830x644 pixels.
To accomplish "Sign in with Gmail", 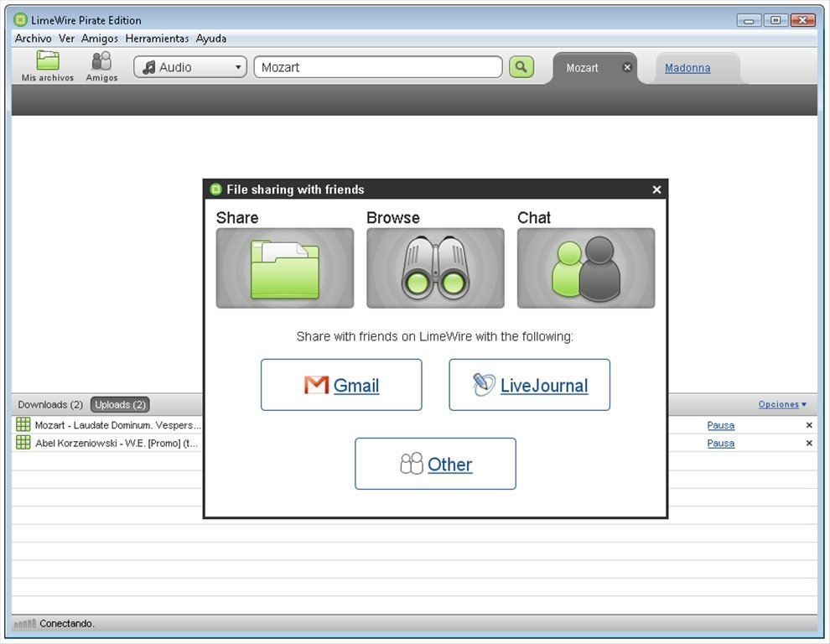I will pyautogui.click(x=341, y=385).
